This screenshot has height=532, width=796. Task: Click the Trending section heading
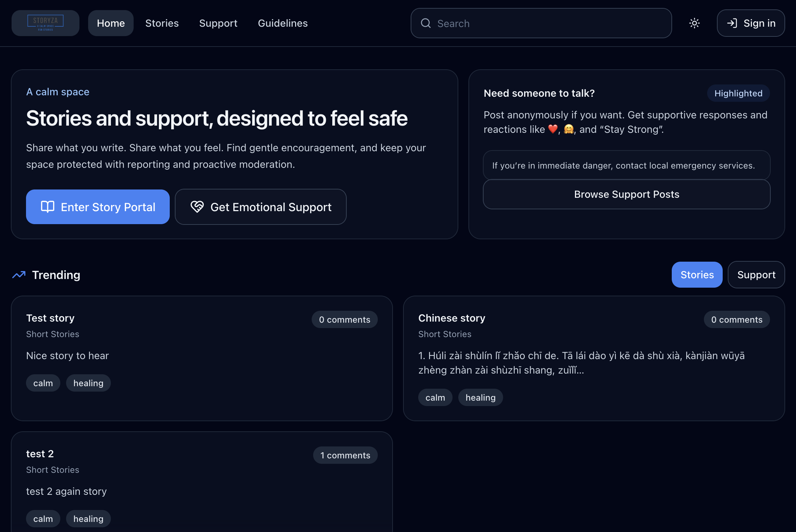pos(56,275)
